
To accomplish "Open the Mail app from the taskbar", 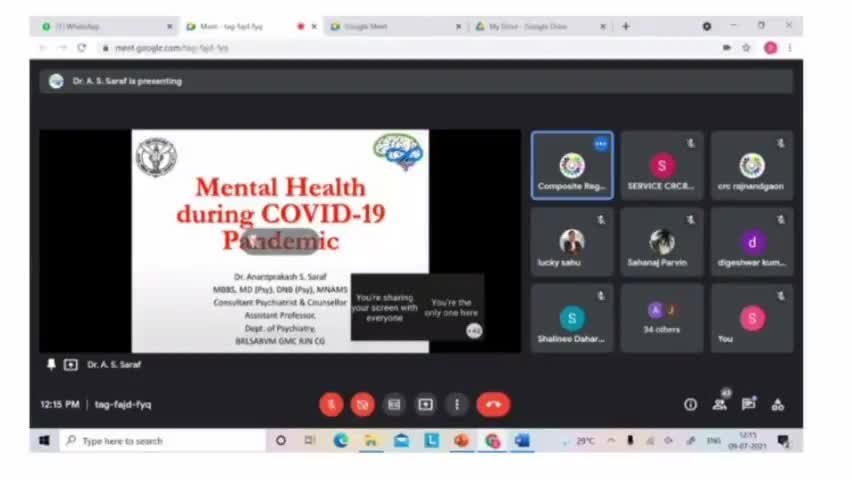I will [402, 441].
